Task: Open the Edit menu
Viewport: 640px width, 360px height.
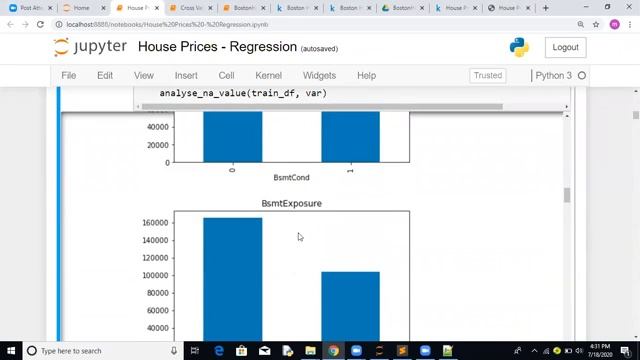Action: [105, 76]
